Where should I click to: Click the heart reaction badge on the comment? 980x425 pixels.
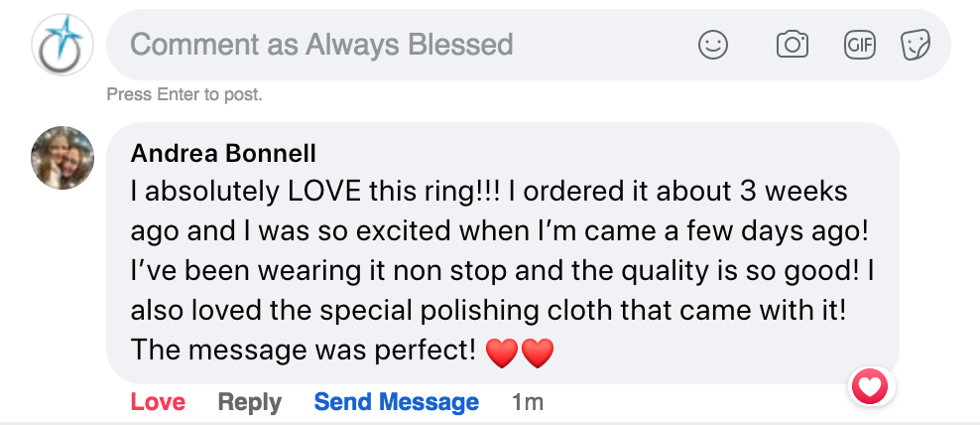coord(870,387)
